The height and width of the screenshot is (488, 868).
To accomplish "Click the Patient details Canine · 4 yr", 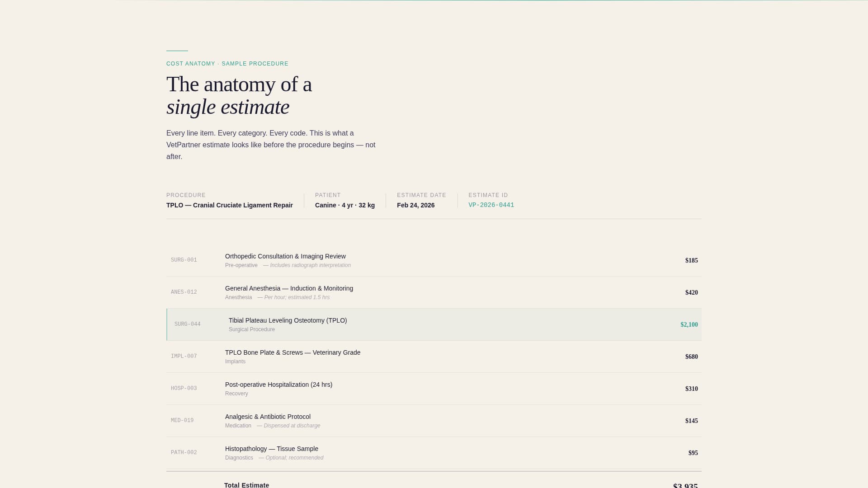I will [344, 205].
